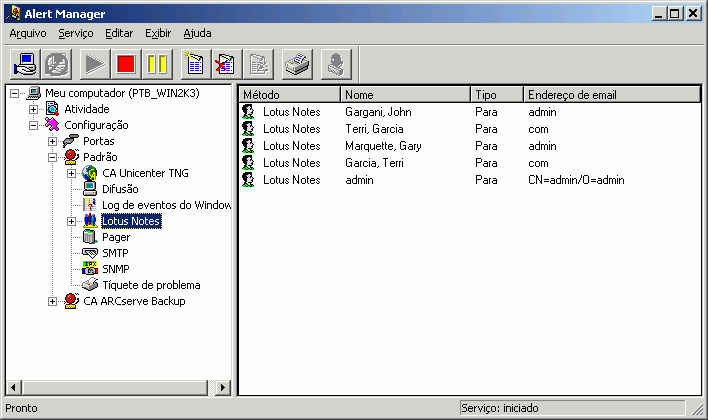Click the Configuração tree icon
Screen dimensions: 708x420
pos(52,125)
